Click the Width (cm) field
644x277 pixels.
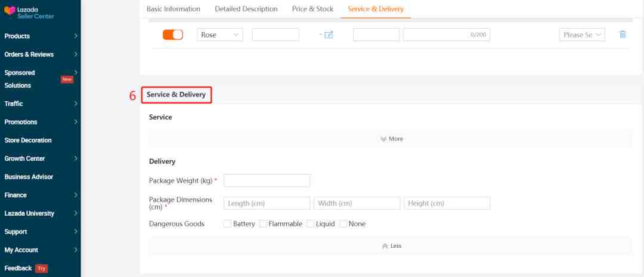pyautogui.click(x=357, y=203)
